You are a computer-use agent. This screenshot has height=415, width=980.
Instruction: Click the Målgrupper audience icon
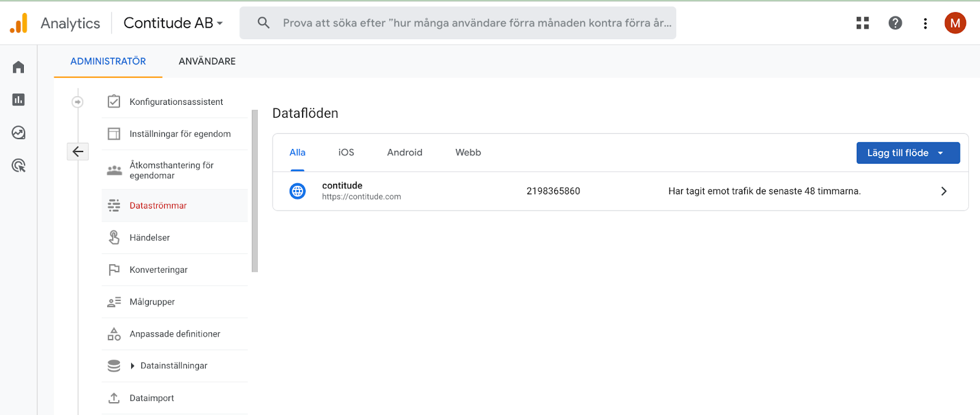click(x=114, y=302)
